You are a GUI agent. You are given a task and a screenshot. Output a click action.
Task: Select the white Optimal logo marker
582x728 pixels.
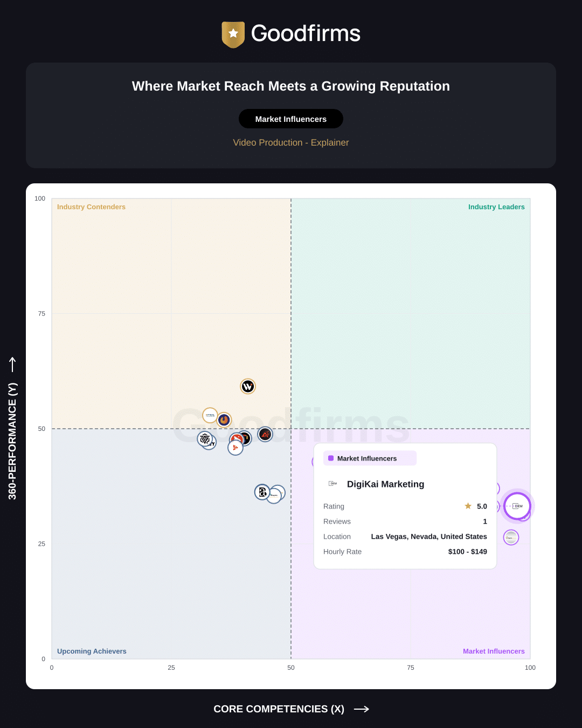pyautogui.click(x=210, y=415)
